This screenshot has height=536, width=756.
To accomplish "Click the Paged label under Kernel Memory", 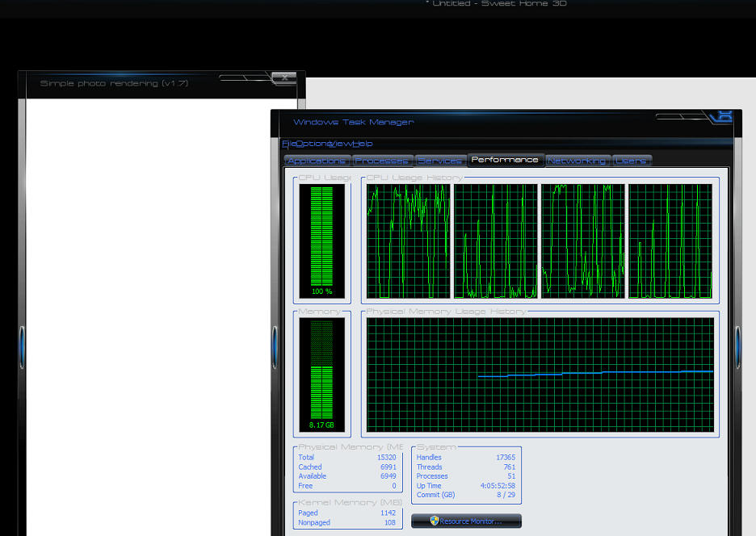I will pos(308,513).
